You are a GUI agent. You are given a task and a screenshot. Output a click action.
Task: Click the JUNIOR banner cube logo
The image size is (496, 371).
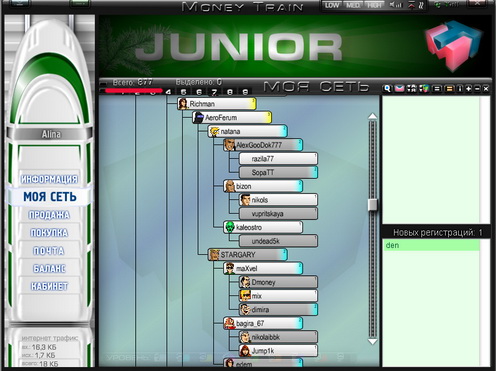(454, 45)
